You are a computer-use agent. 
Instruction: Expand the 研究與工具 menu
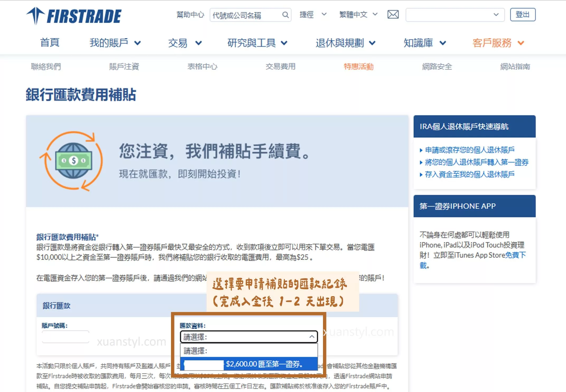(258, 43)
